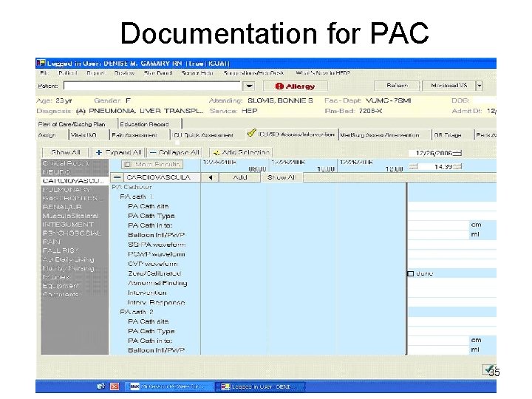Adjust the 14:39 time stepper on right
Image resolution: width=532 pixels, height=399 pixels.
tap(457, 166)
